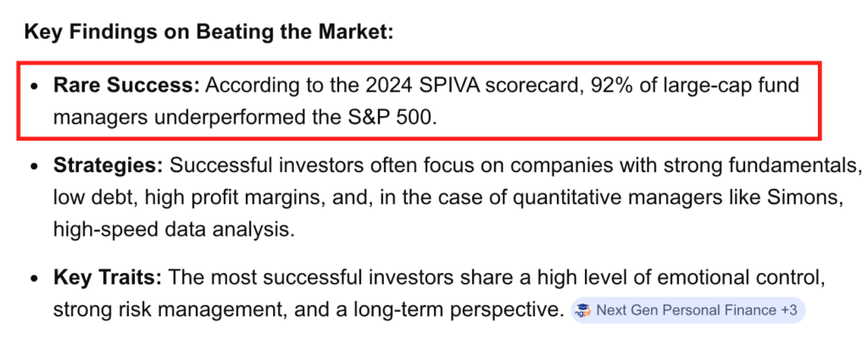This screenshot has height=339, width=868.
Task: Click the bold Strategies label
Action: click(x=107, y=164)
